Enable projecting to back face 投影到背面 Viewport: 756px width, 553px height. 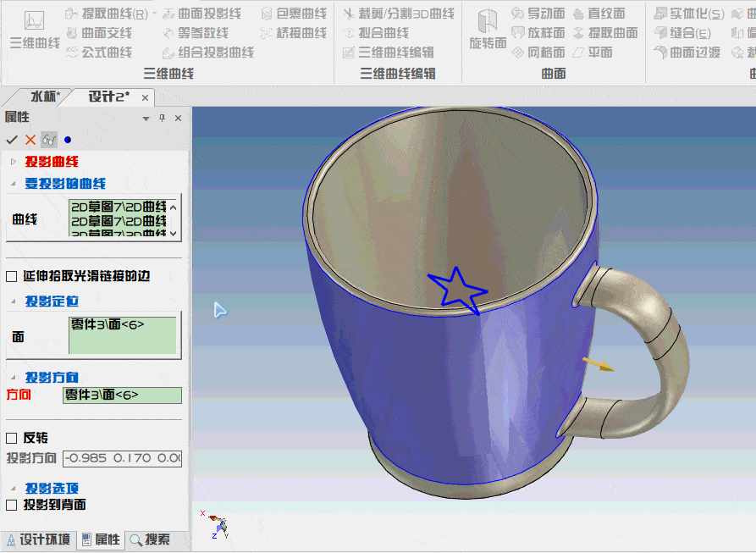[x=11, y=504]
